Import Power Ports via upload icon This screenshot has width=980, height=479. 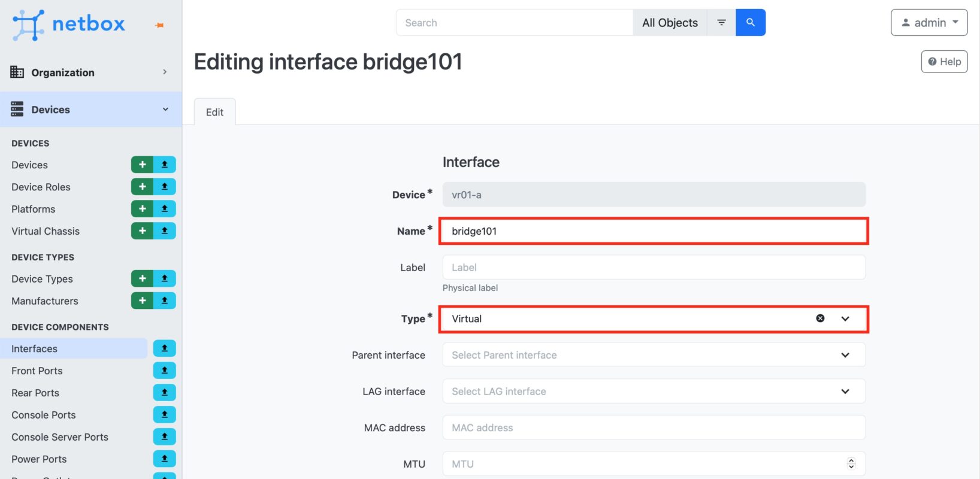point(165,459)
